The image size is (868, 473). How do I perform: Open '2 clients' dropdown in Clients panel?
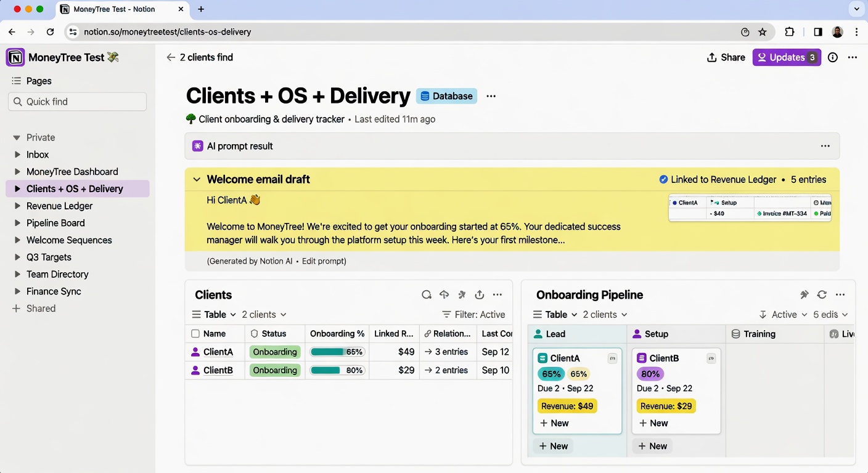coord(264,315)
